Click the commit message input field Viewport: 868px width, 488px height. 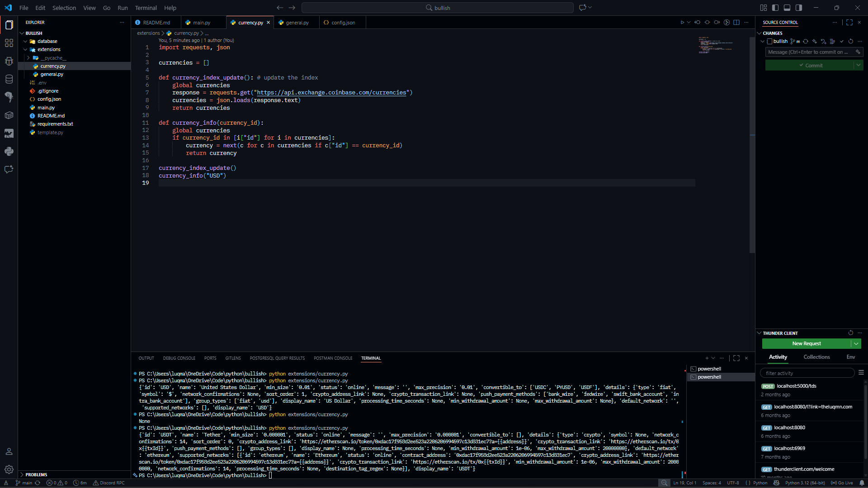[x=807, y=52]
